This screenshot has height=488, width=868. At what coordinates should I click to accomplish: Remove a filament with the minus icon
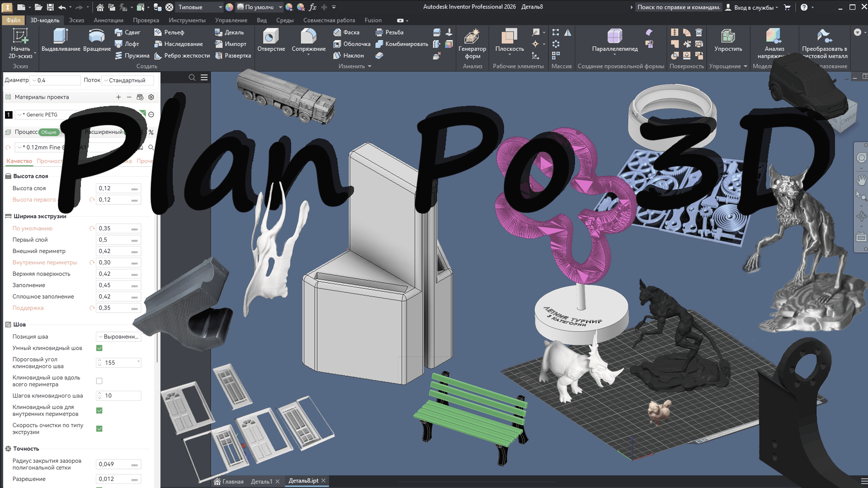coord(129,97)
